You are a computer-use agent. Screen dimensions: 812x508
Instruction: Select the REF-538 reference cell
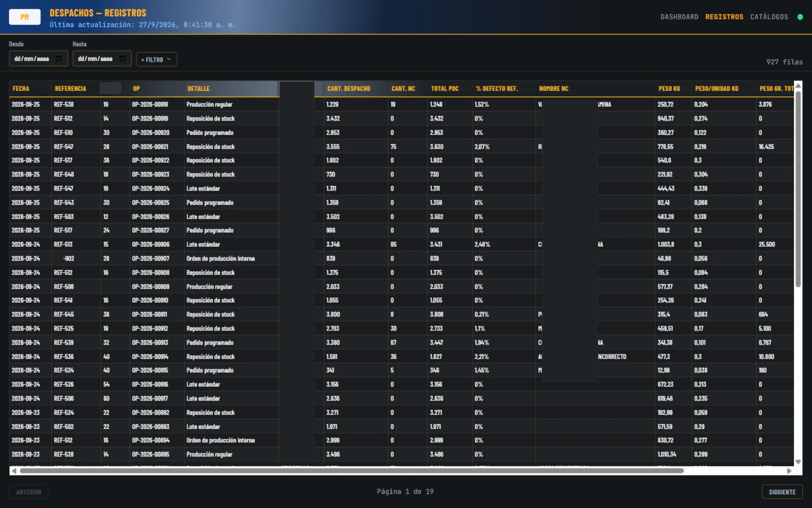click(76, 105)
